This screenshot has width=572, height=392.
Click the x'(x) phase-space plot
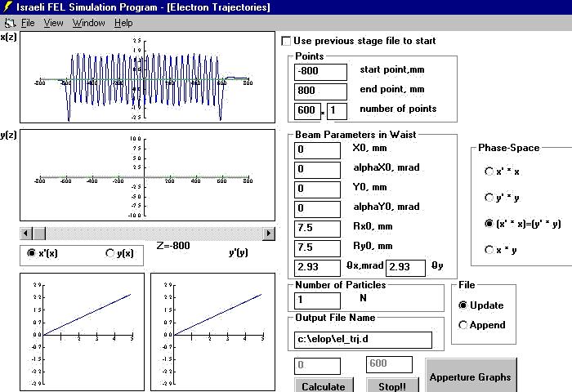click(x=82, y=332)
